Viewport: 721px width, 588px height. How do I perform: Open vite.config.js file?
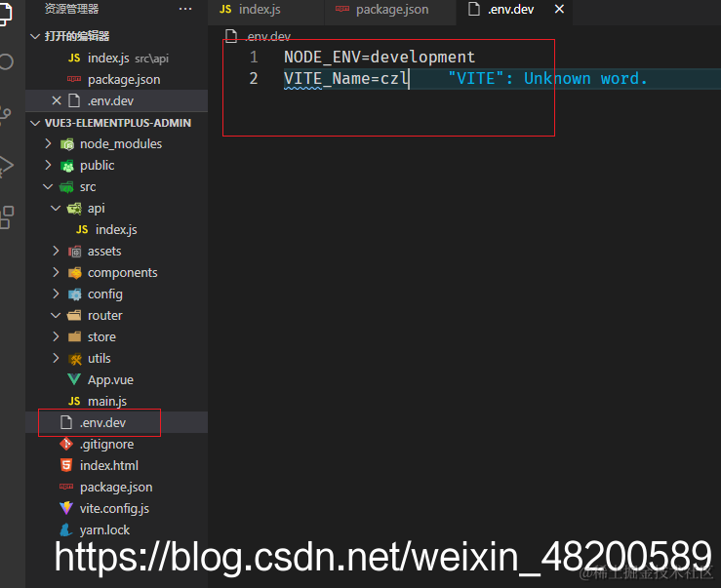[x=117, y=508]
